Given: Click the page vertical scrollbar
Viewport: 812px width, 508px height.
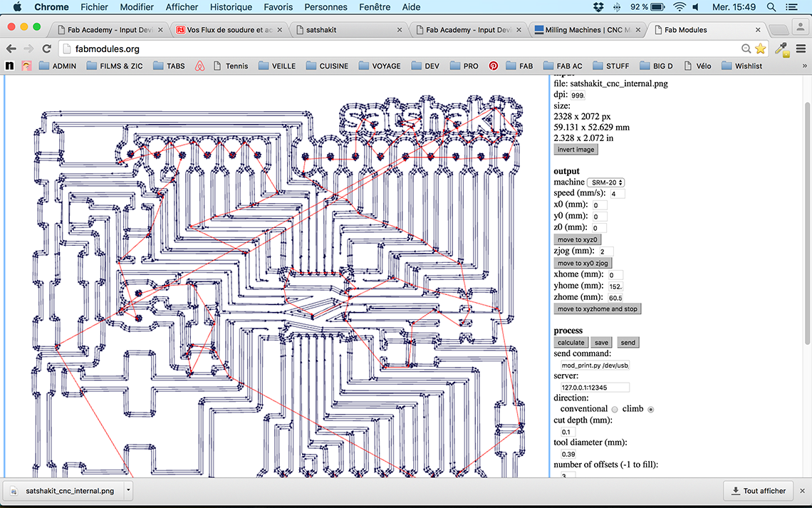Looking at the screenshot, I should (807, 223).
